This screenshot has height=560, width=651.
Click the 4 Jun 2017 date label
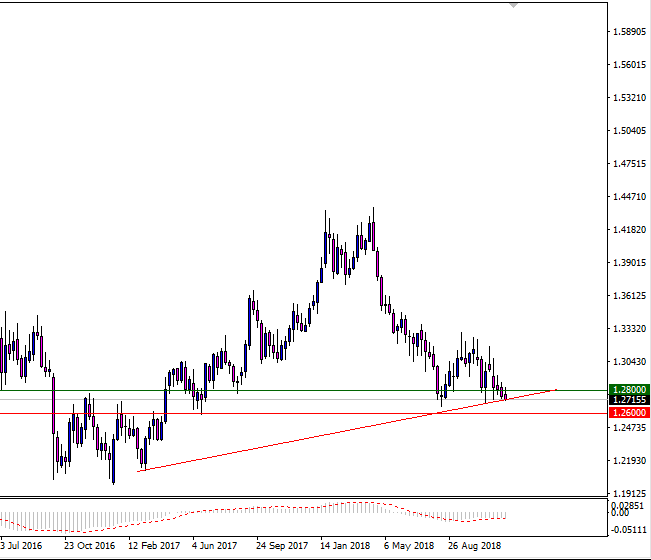tap(214, 545)
